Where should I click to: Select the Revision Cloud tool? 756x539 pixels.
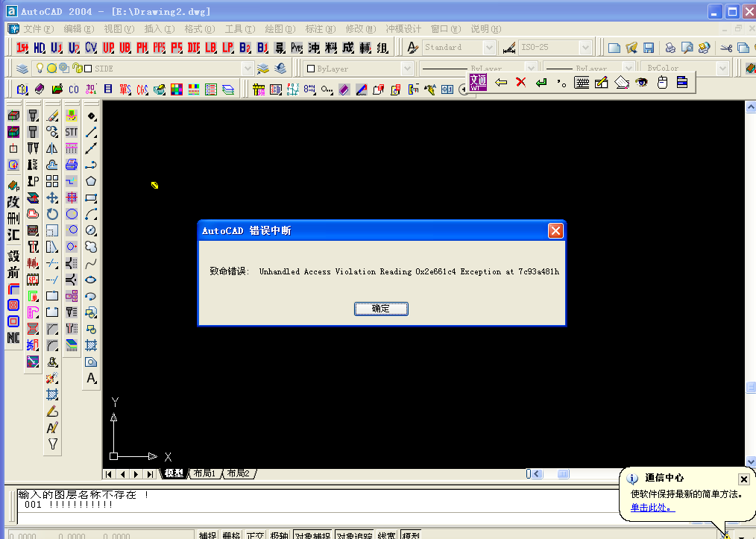pos(91,247)
